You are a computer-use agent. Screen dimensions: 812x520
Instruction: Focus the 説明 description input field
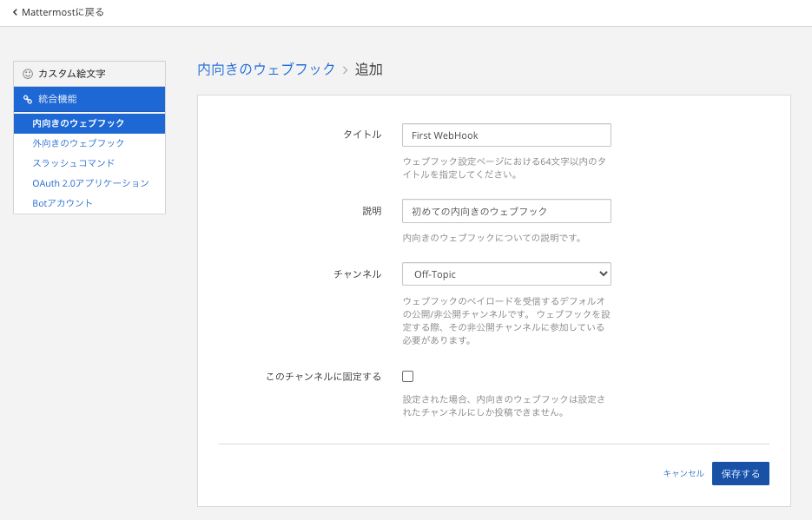tap(506, 211)
